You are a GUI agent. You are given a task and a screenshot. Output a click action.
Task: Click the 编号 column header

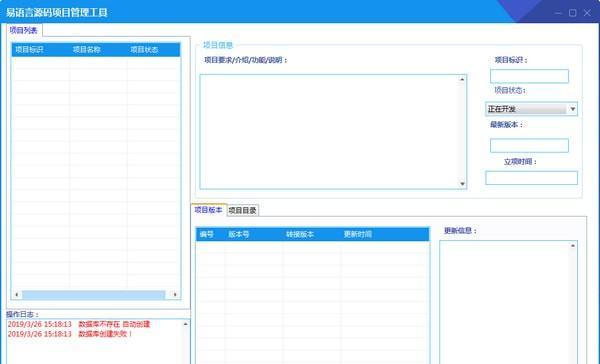tap(211, 234)
